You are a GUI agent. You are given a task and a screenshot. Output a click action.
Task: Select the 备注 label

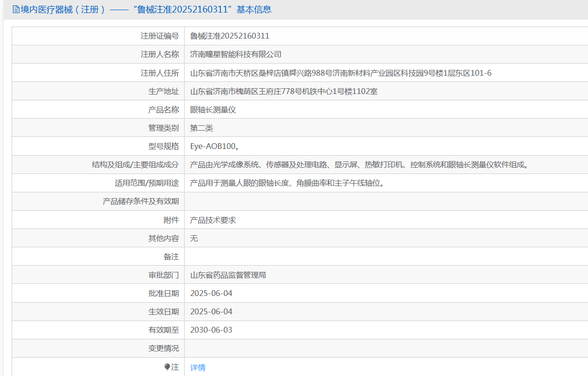[x=171, y=256]
